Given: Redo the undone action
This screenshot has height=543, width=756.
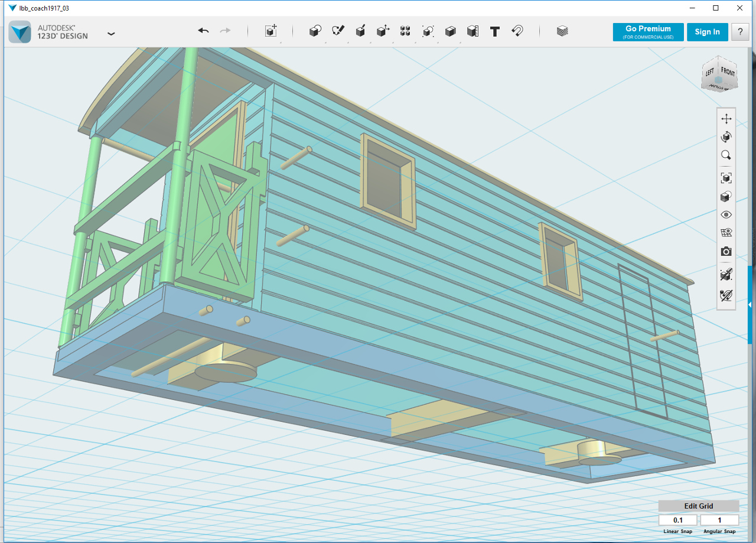Looking at the screenshot, I should point(225,31).
